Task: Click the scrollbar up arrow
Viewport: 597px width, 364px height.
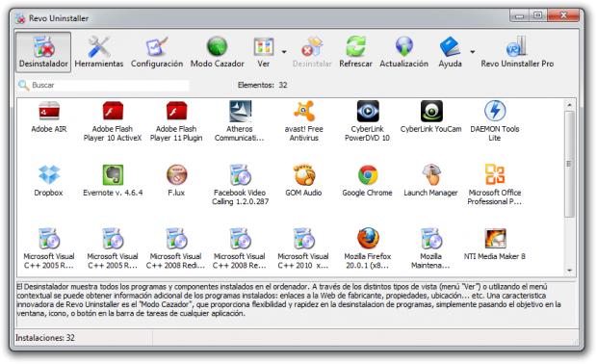Action: [570, 105]
